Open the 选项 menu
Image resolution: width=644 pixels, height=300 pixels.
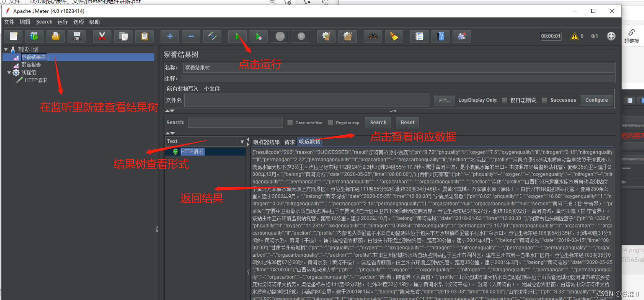[x=78, y=22]
